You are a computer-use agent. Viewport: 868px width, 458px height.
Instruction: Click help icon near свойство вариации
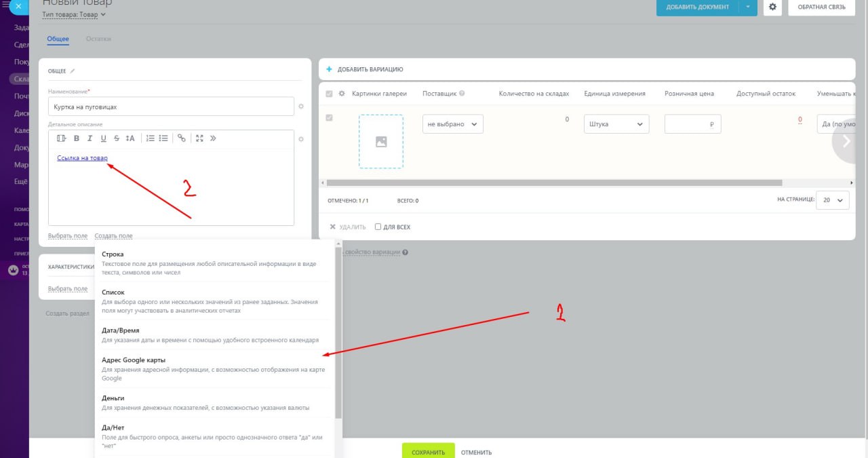point(406,252)
